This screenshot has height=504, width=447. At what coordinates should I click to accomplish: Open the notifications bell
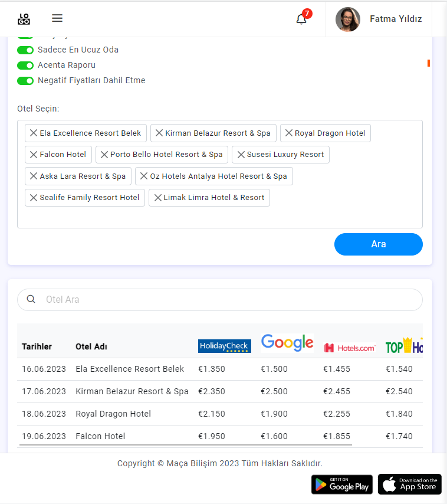301,19
